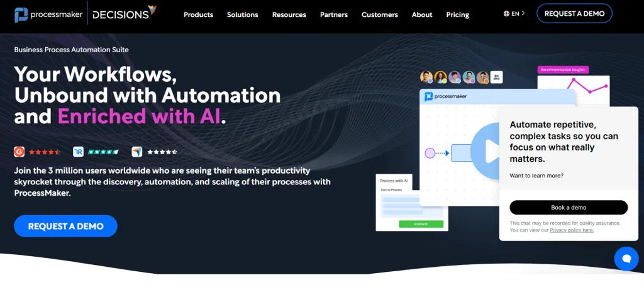The image size is (644, 292).
Task: Open the Partners menu
Action: pyautogui.click(x=334, y=15)
